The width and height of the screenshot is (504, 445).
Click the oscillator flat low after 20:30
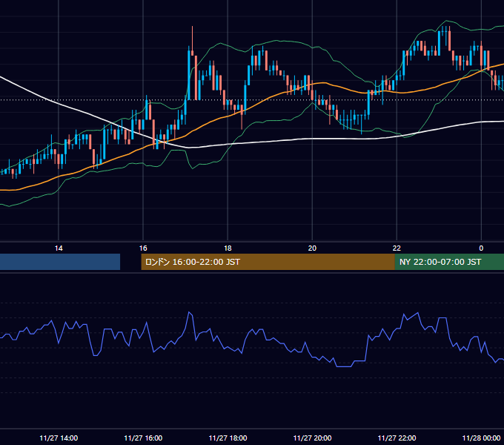click(x=344, y=366)
